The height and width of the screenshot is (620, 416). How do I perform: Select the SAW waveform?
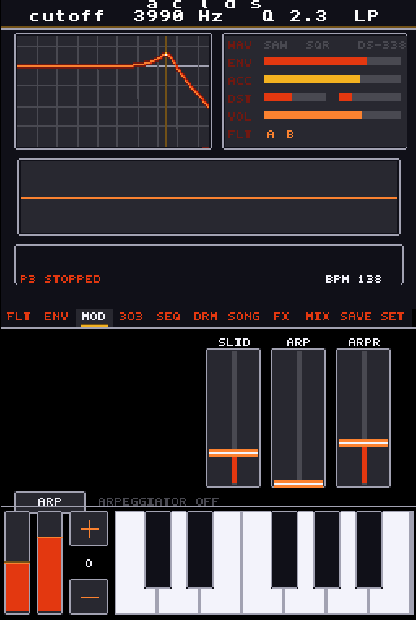(276, 45)
